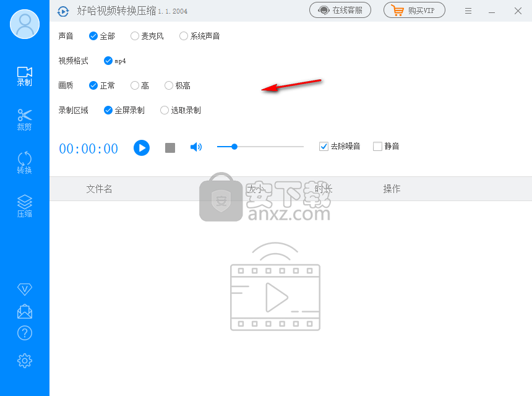Image resolution: width=532 pixels, height=396 pixels.
Task: Open the hamburger menu in title bar
Action: [x=468, y=11]
